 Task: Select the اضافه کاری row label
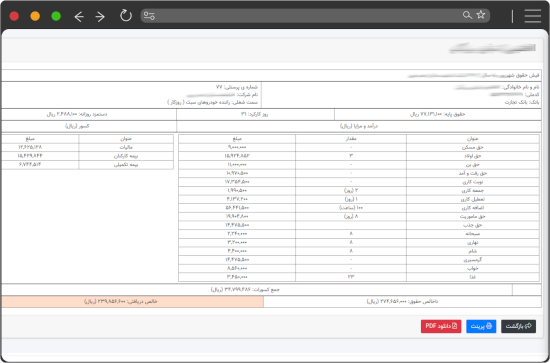pyautogui.click(x=472, y=208)
